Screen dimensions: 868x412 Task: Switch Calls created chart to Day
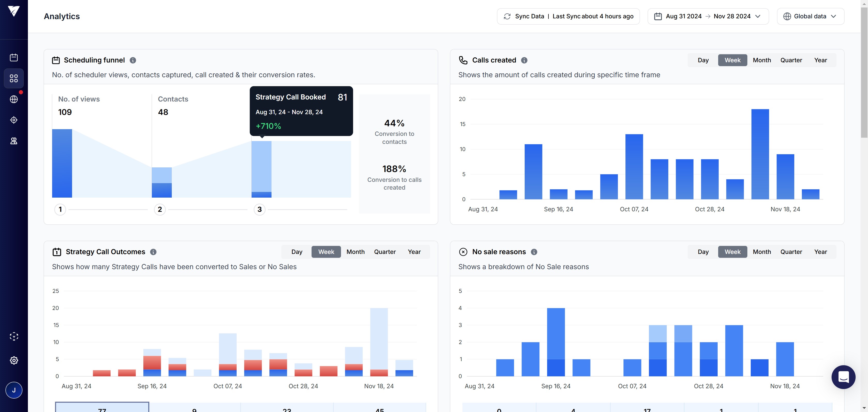(703, 60)
